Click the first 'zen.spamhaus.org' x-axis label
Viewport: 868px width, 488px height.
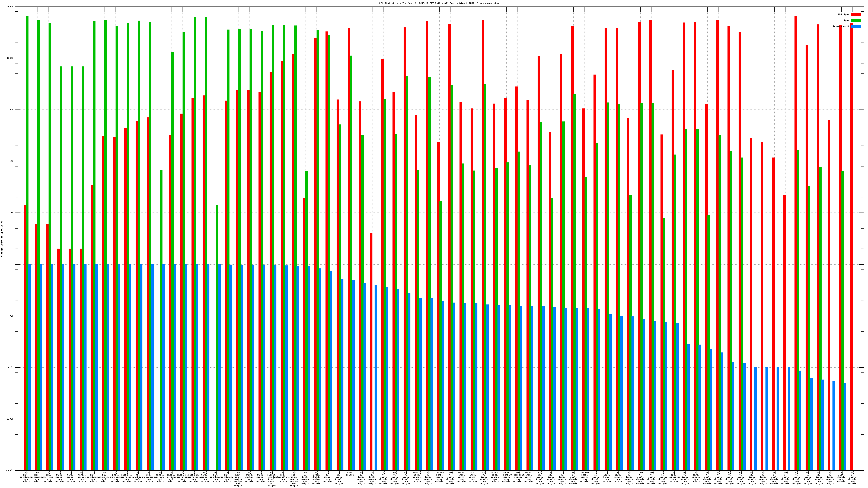coord(26,477)
